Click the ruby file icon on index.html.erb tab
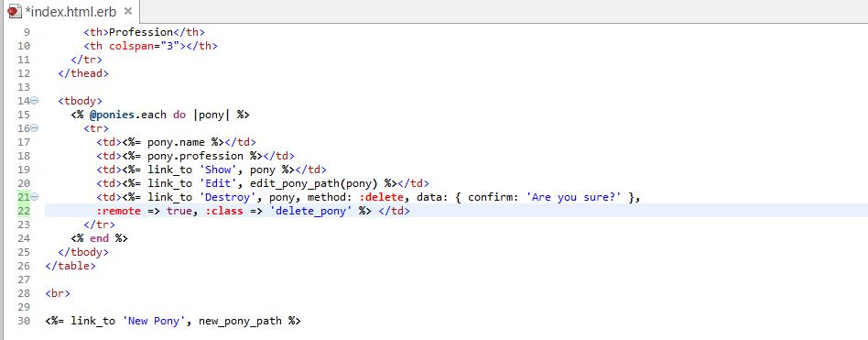Screen dimensions: 868x340 click(14, 11)
